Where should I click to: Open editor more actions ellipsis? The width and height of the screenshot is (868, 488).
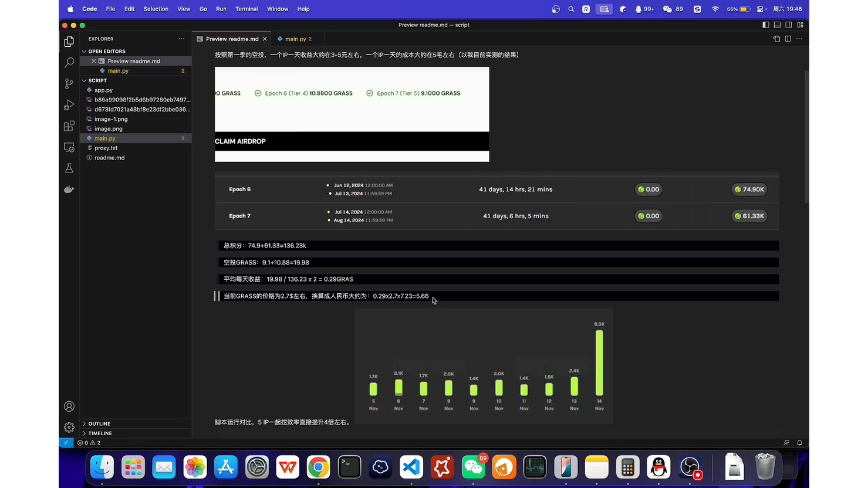[799, 39]
